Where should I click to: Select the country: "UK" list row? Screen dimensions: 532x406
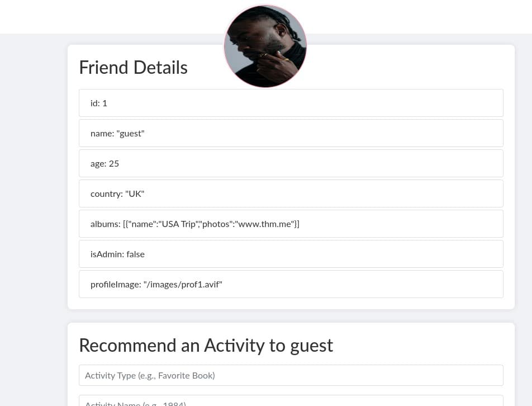[x=291, y=193]
